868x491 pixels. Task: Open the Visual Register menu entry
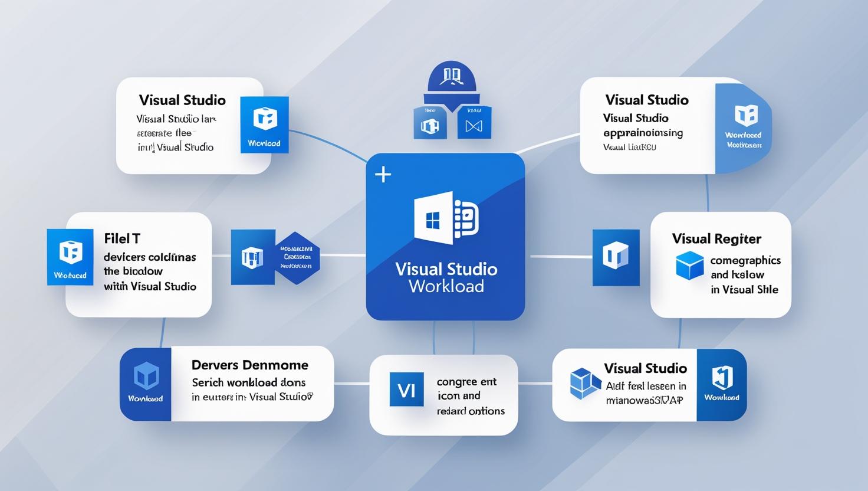tap(716, 238)
